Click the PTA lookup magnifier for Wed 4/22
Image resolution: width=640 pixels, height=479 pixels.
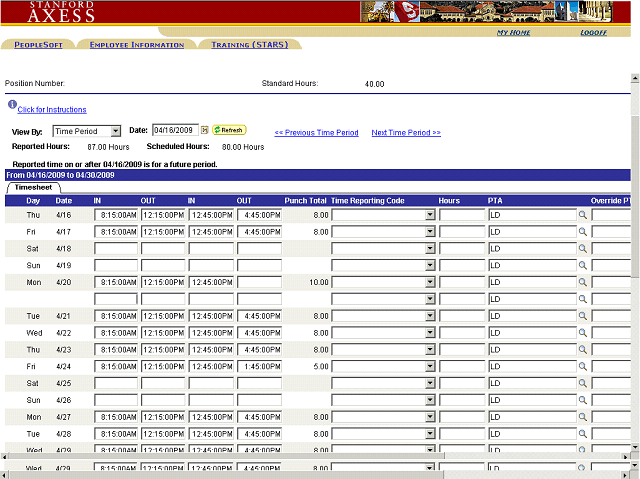tap(583, 333)
